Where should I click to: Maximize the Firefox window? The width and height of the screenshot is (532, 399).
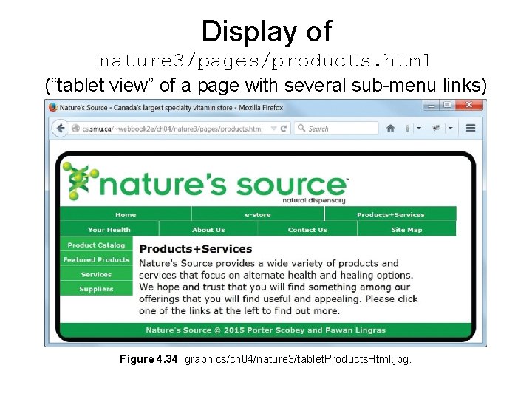click(x=448, y=105)
